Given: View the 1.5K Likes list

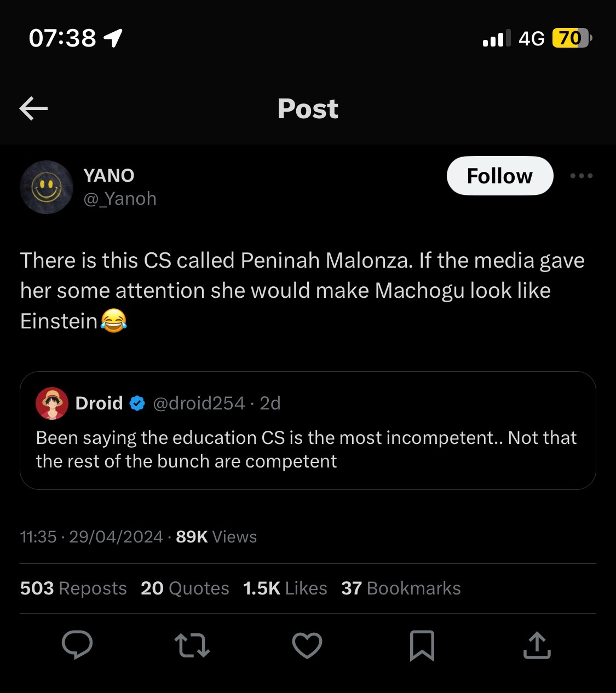Looking at the screenshot, I should pyautogui.click(x=285, y=588).
